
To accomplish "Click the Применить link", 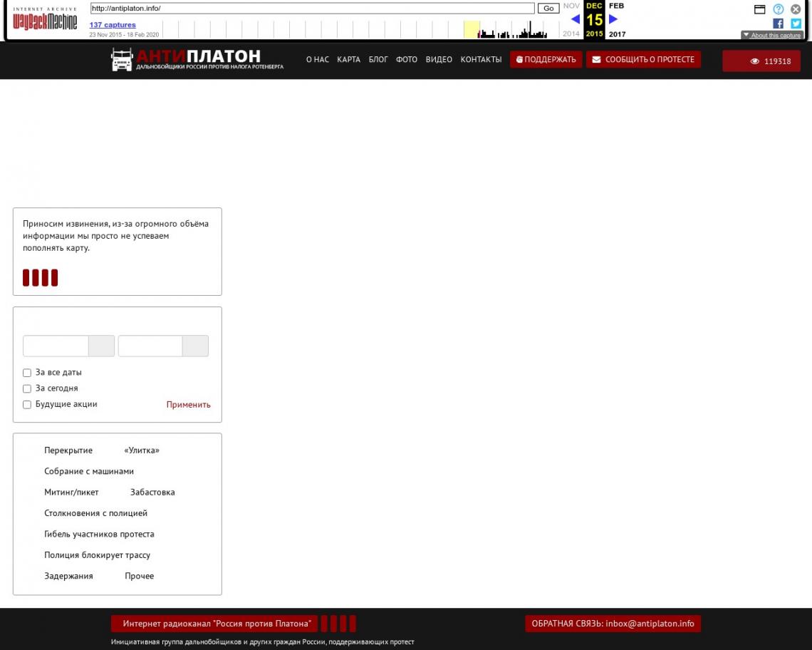I will 189,405.
